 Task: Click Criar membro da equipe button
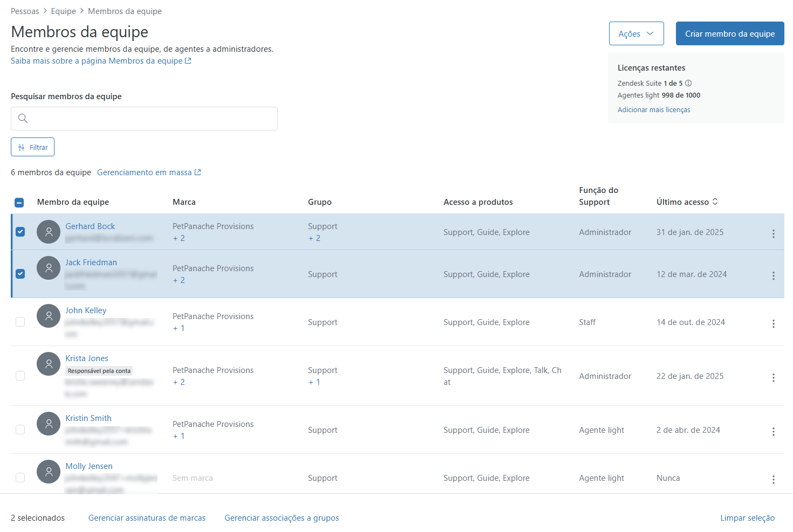tap(730, 33)
